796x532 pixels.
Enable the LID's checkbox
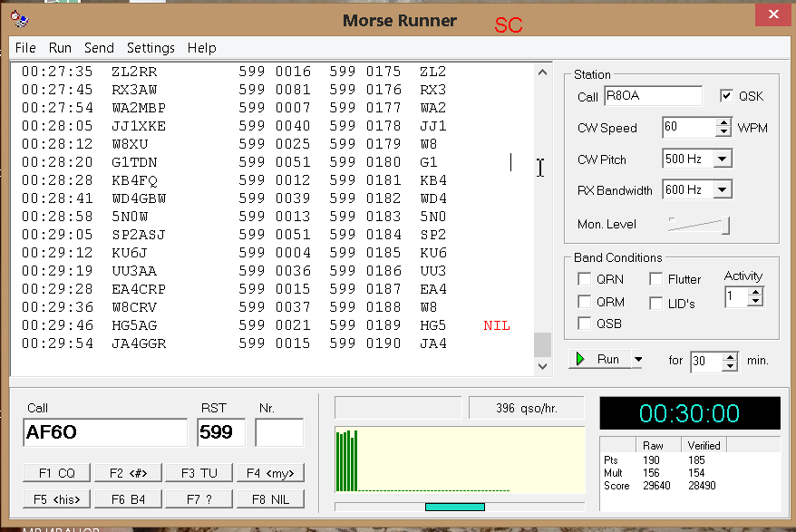tap(655, 303)
